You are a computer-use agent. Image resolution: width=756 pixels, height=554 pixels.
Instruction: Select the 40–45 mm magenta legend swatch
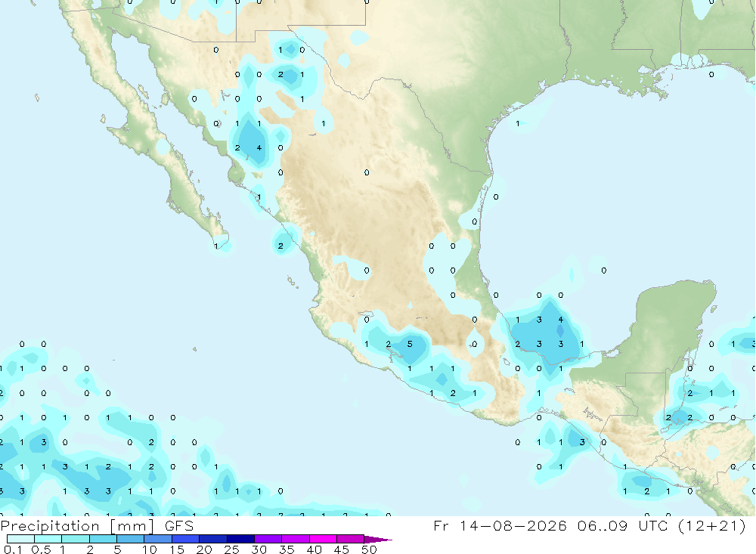[323, 539]
